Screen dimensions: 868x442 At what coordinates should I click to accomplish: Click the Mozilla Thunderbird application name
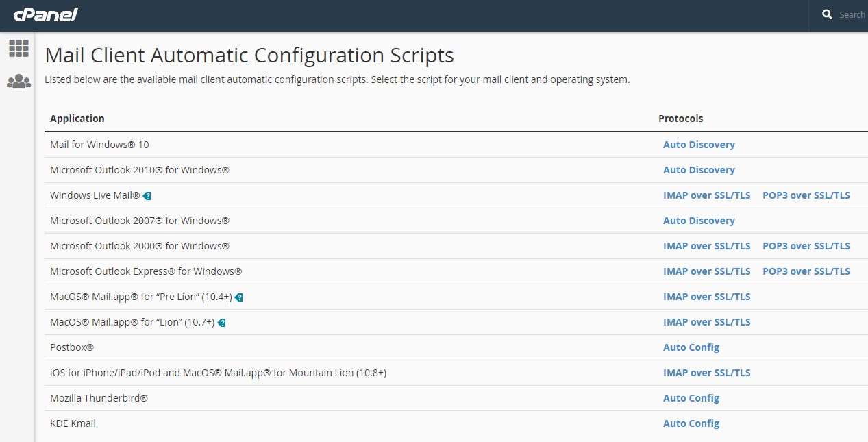[x=99, y=398]
